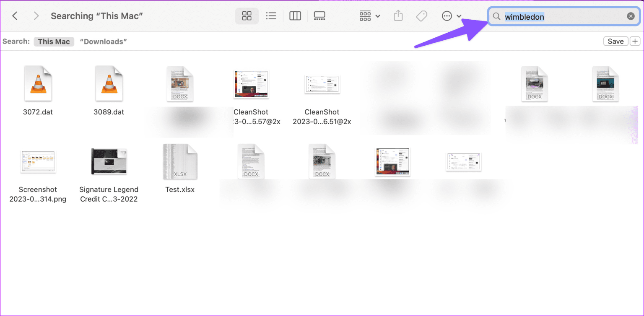Open the More actions ellipsis menu
The width and height of the screenshot is (644, 316).
point(452,16)
